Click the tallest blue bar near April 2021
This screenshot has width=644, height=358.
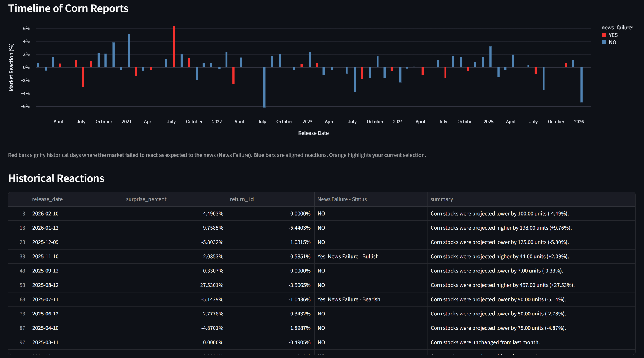coord(129,50)
